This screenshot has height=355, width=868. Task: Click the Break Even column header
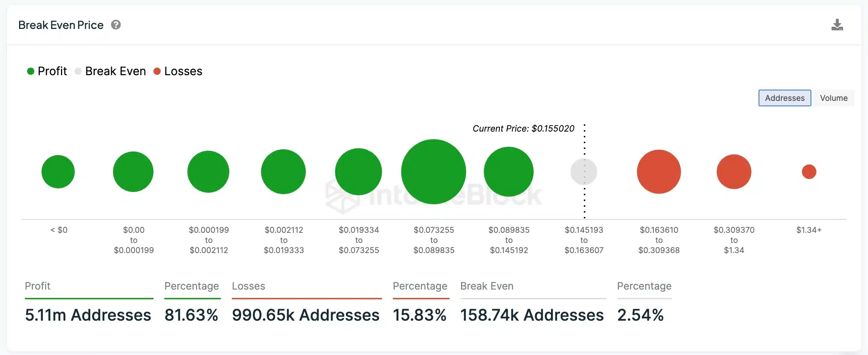pyautogui.click(x=487, y=286)
